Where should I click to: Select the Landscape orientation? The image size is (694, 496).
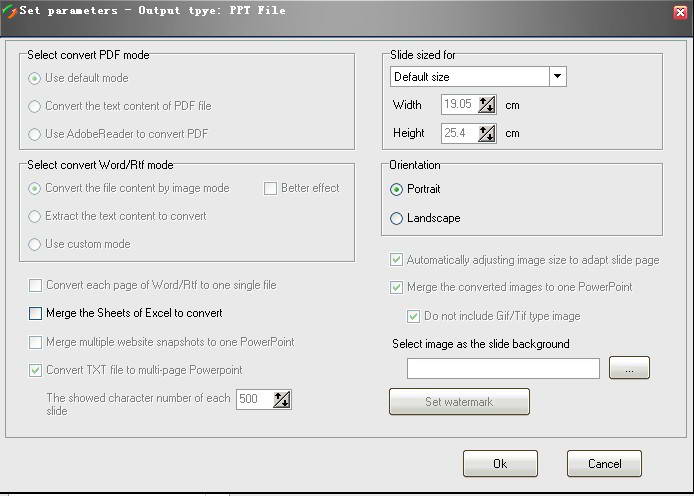click(397, 218)
